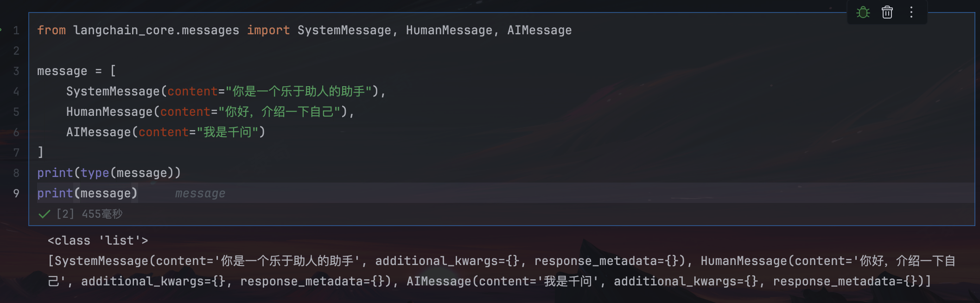
Task: Click the 455毫秒 execution time label
Action: coord(102,214)
